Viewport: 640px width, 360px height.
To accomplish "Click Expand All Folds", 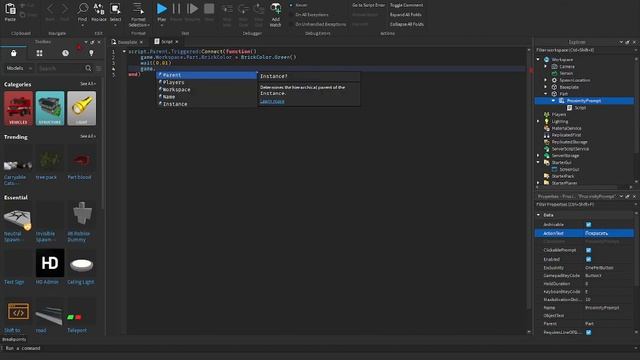I will tap(405, 15).
